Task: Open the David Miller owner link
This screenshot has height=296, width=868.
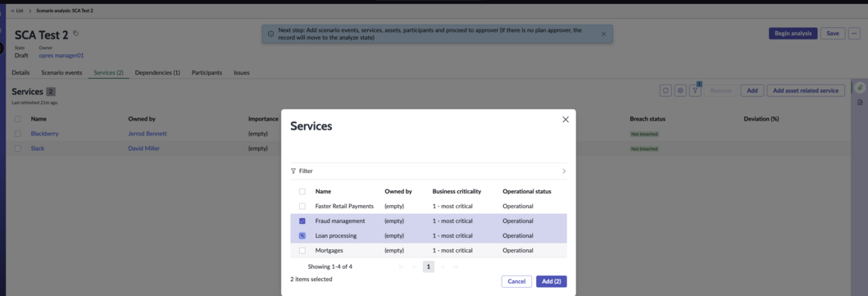Action: pos(144,148)
